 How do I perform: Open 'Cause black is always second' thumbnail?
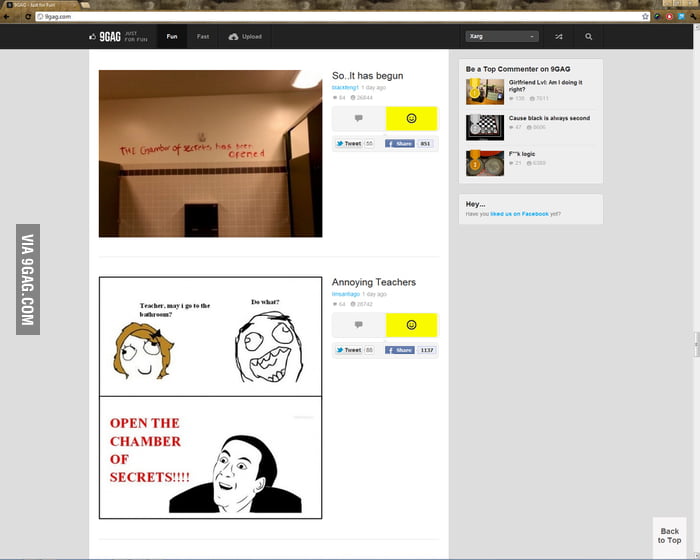pos(485,127)
